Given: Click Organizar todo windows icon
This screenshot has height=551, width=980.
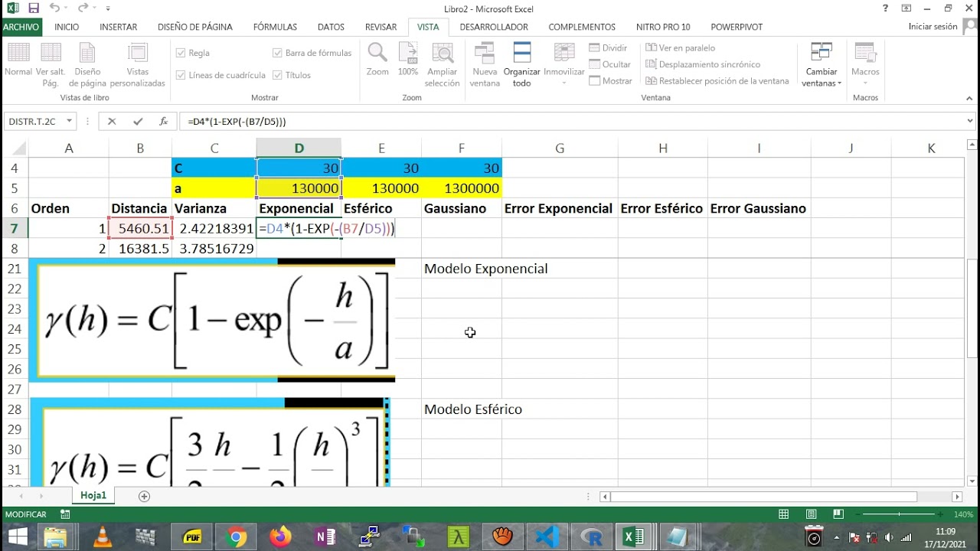Looking at the screenshot, I should (x=522, y=64).
